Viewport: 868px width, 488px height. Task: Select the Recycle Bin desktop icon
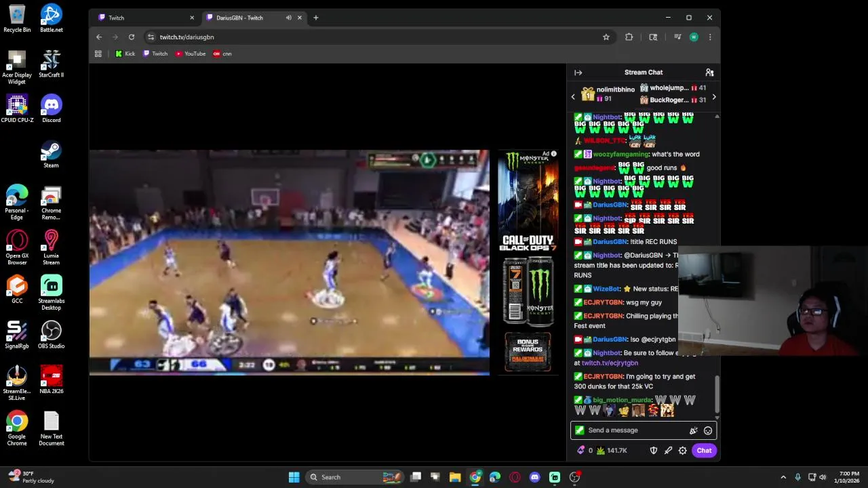pos(17,18)
